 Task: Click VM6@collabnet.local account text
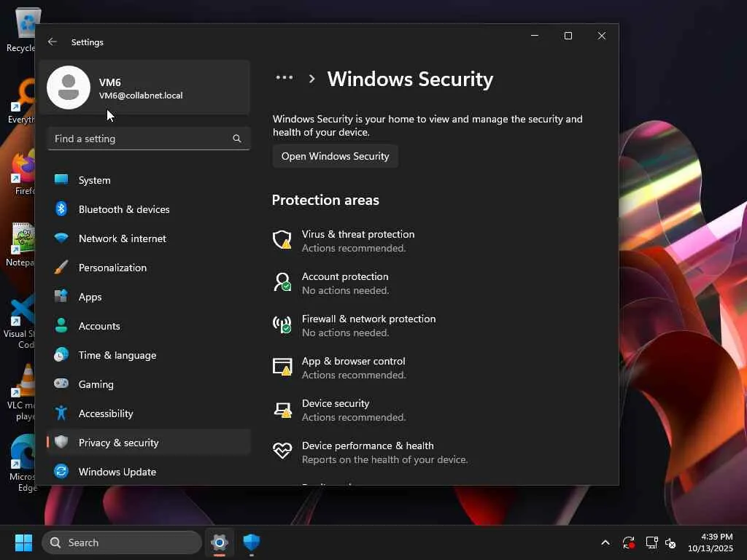(x=141, y=96)
